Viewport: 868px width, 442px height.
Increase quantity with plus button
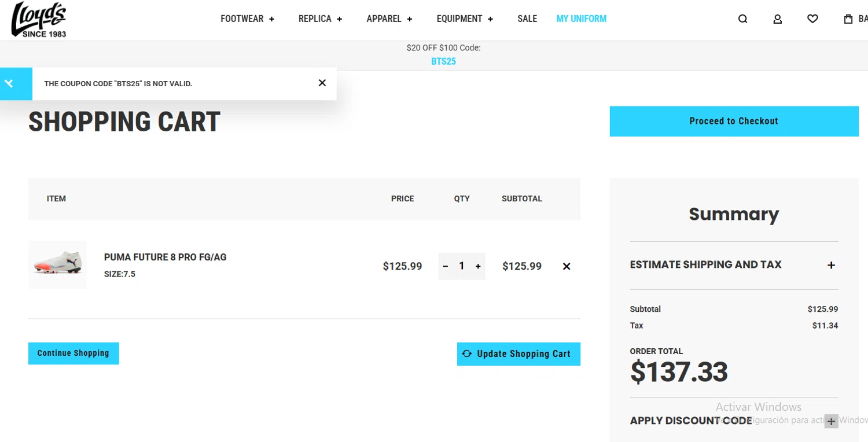click(x=478, y=267)
